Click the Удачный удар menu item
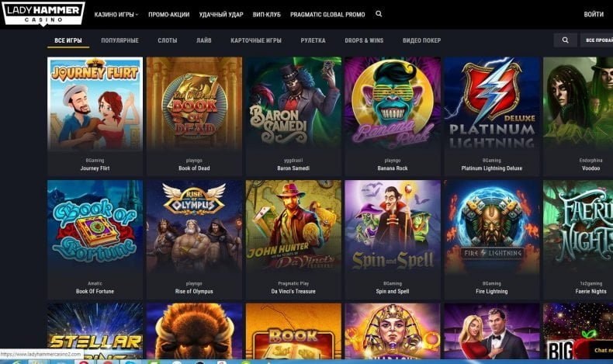 221,15
